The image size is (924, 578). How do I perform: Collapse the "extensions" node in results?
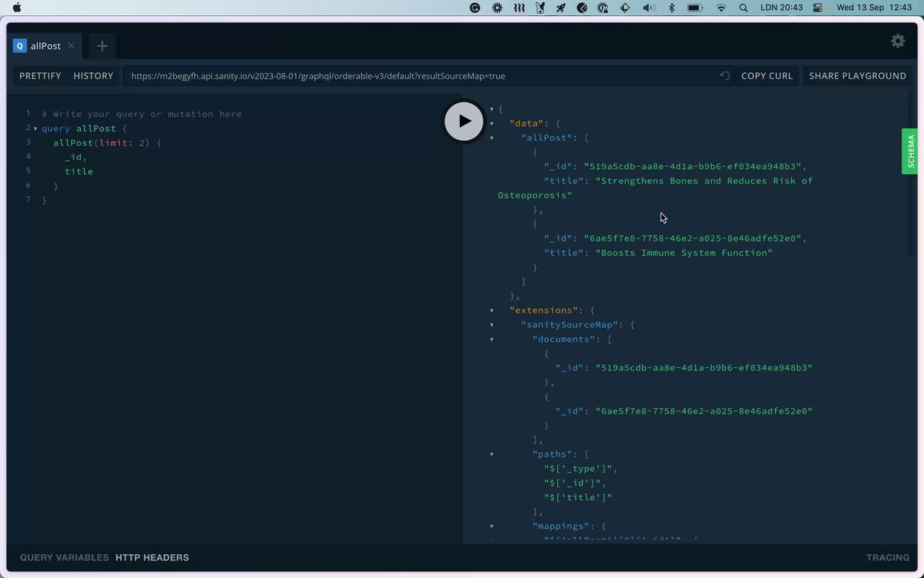click(x=492, y=311)
